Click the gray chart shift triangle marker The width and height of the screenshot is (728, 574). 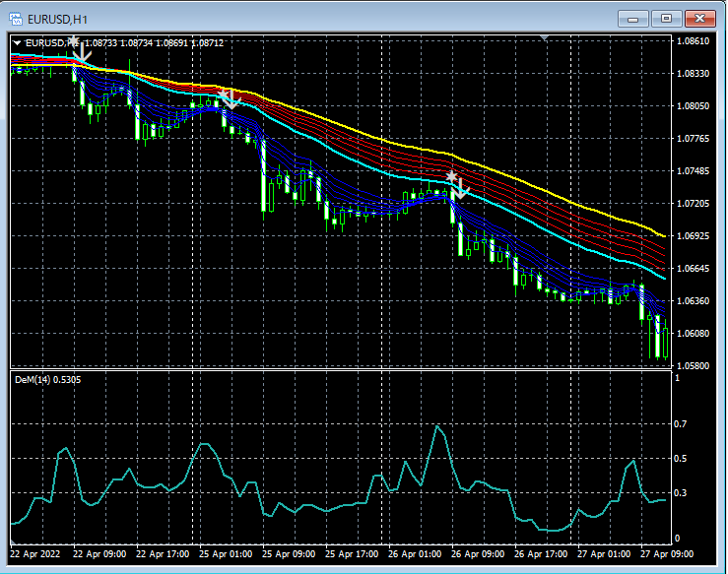[545, 37]
